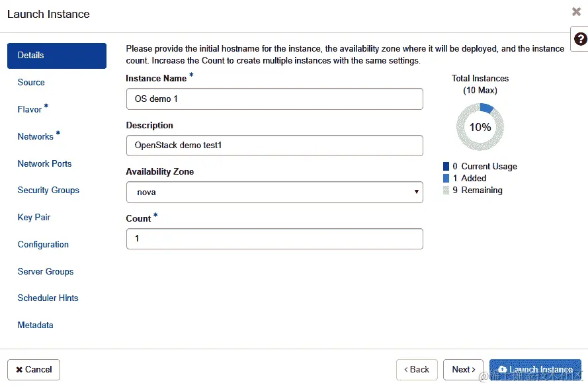588x387 pixels.
Task: Click the Cancel button
Action: 34,370
